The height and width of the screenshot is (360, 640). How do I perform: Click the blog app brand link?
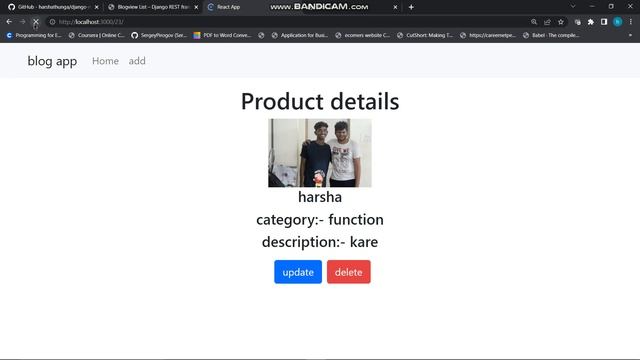tap(52, 61)
